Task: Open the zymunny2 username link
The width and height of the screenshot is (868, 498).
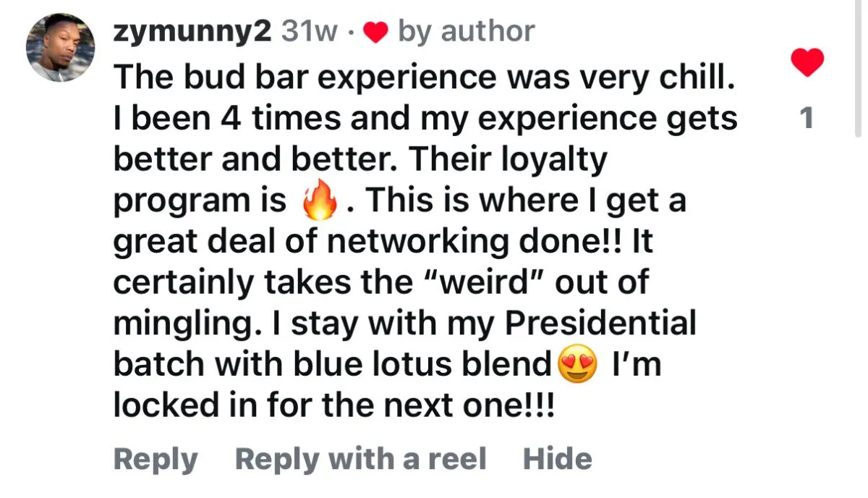Action: (x=192, y=30)
